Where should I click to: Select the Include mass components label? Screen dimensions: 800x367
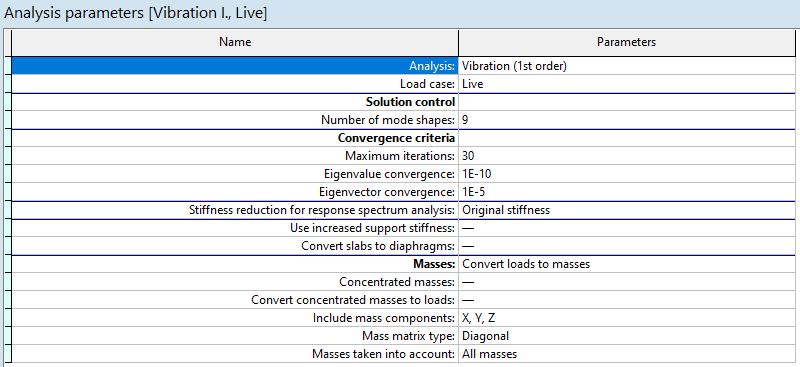pyautogui.click(x=384, y=318)
